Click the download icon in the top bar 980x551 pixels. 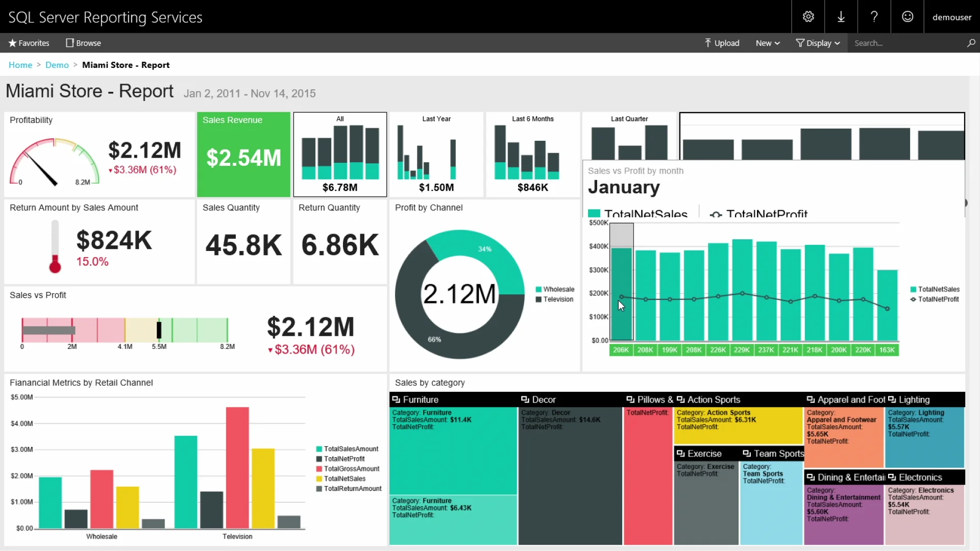click(841, 16)
